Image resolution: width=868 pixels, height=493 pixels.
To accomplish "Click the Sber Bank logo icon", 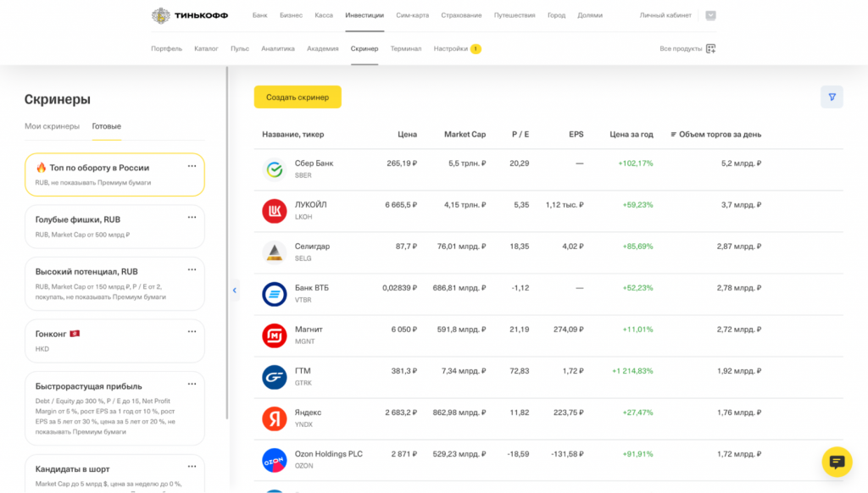I will [x=275, y=169].
